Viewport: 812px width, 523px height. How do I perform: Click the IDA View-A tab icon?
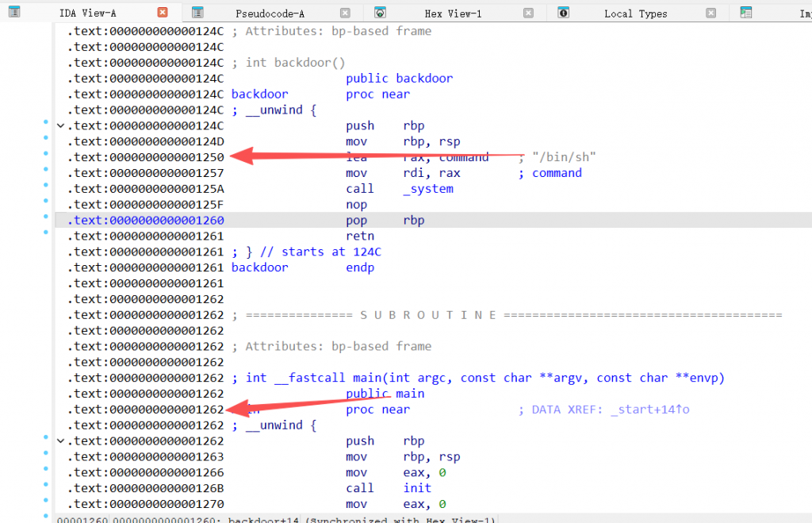tap(14, 13)
